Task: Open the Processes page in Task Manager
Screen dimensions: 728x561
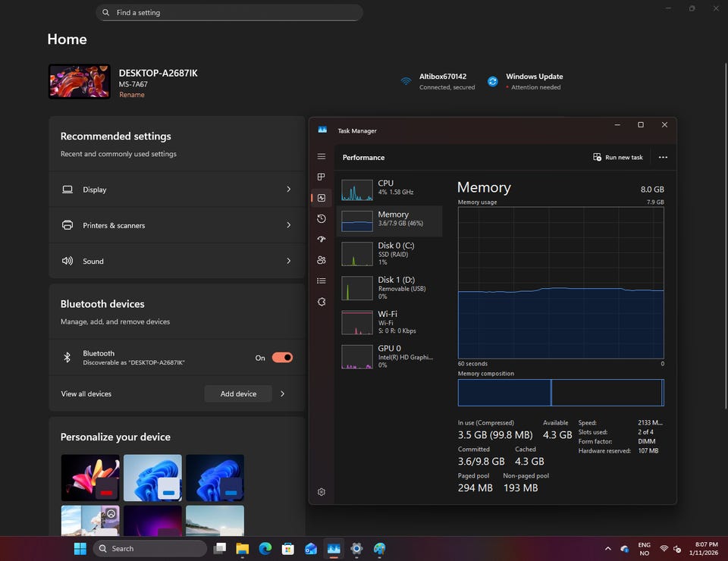Action: coord(322,177)
